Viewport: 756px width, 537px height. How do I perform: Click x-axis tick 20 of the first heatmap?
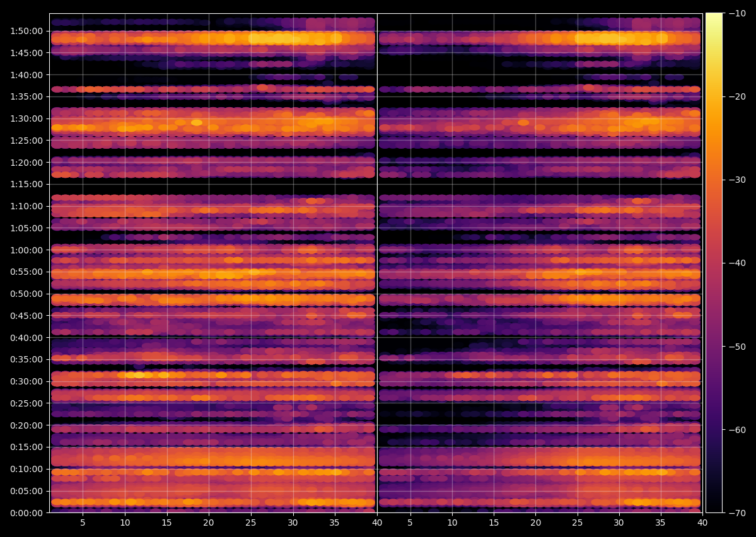[209, 523]
